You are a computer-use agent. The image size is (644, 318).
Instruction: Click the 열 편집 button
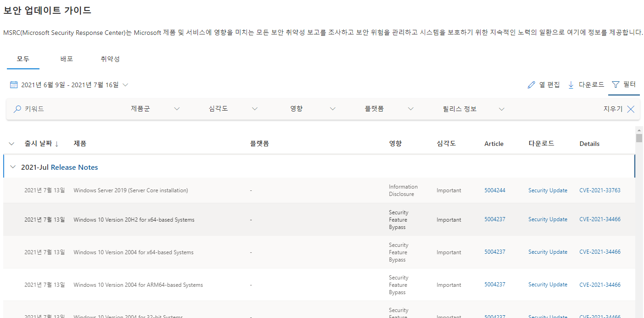point(544,85)
